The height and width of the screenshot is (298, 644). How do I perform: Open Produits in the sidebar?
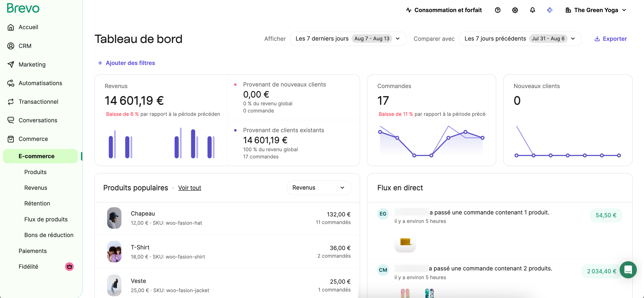[x=35, y=172]
